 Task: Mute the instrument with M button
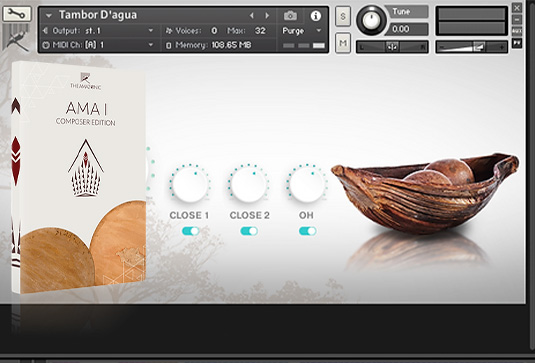[x=343, y=43]
